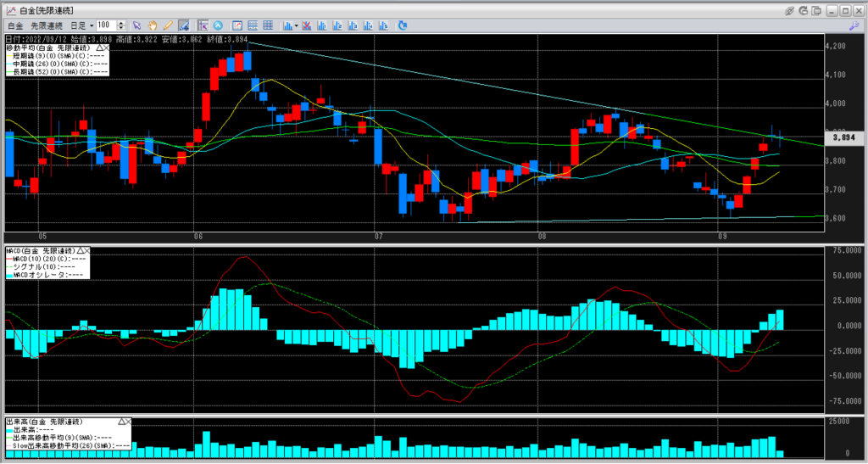Click the blue refresh R icon
Image resolution: width=868 pixels, height=464 pixels.
(403, 25)
